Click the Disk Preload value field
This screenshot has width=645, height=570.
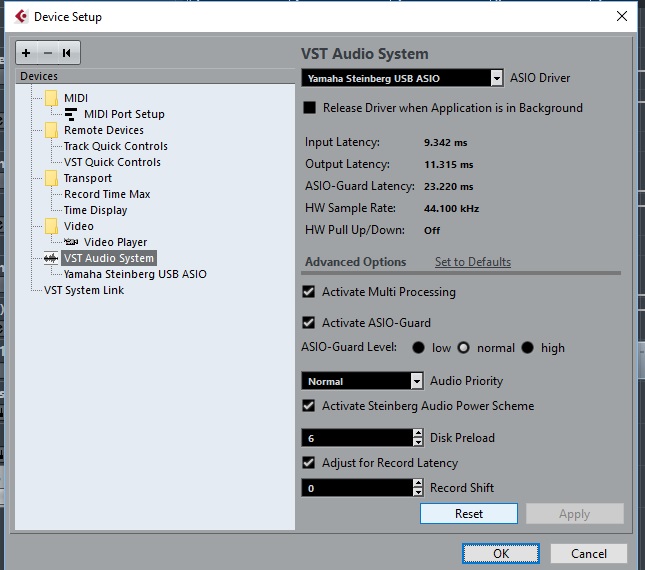click(357, 438)
